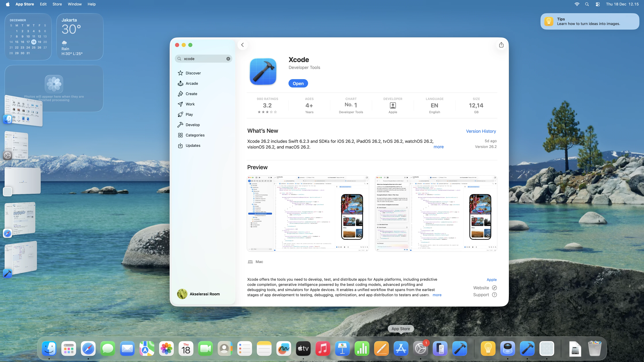Click the star rating of 3.2
The image size is (644, 362).
267,112
